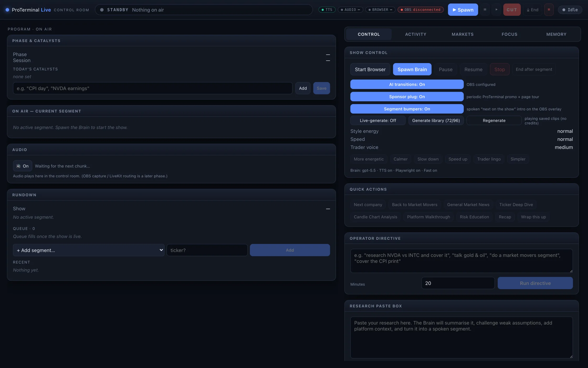Click Calmer style chip
The height and width of the screenshot is (368, 588).
pyautogui.click(x=401, y=159)
